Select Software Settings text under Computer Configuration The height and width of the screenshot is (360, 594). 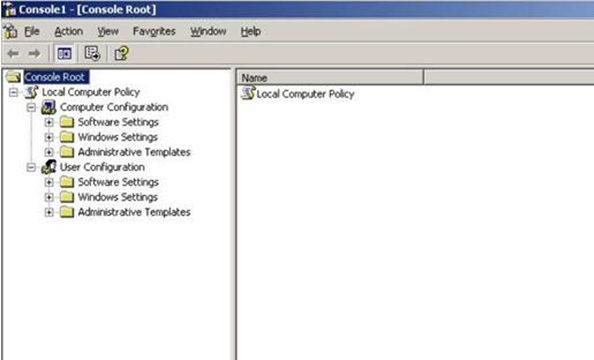click(118, 122)
